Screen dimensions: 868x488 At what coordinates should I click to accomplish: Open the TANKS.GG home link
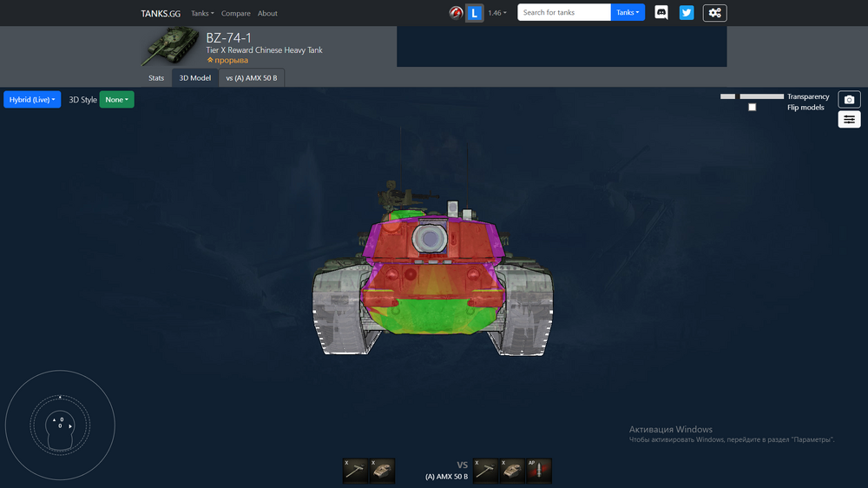click(161, 13)
